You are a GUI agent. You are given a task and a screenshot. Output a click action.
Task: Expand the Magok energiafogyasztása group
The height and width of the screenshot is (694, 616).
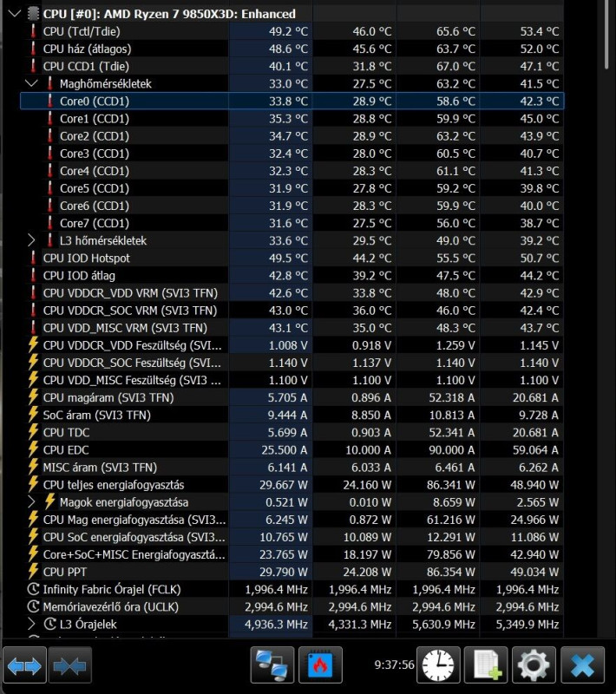(x=31, y=502)
